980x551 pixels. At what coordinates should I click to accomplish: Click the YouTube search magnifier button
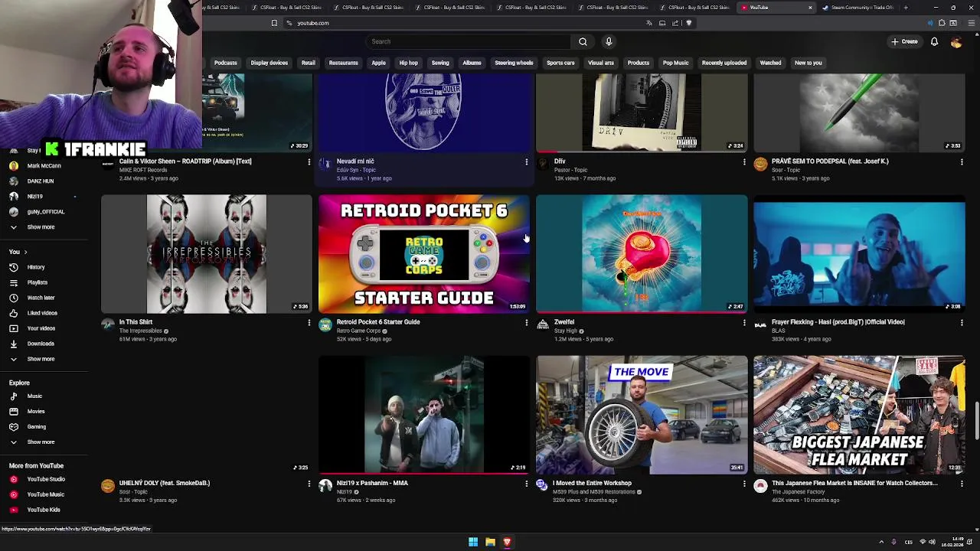[x=583, y=41]
